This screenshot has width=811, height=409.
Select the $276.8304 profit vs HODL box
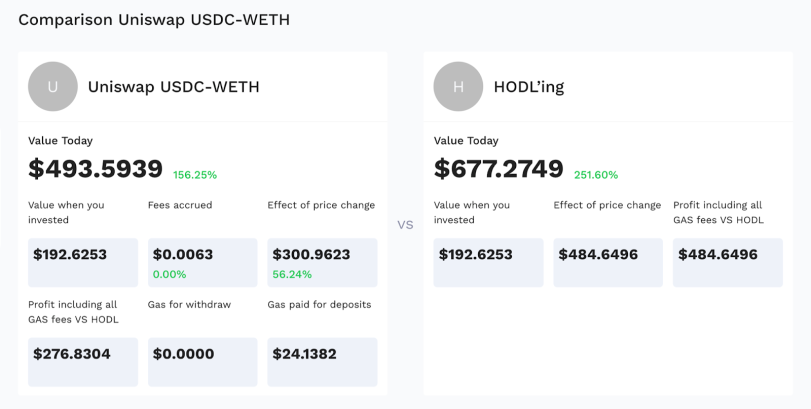click(x=83, y=362)
